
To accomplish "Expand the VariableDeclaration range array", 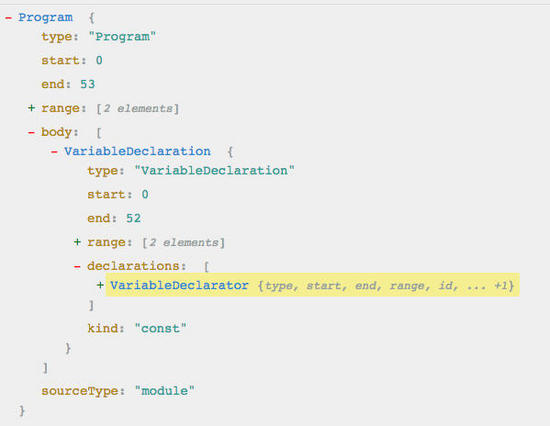I will [77, 242].
